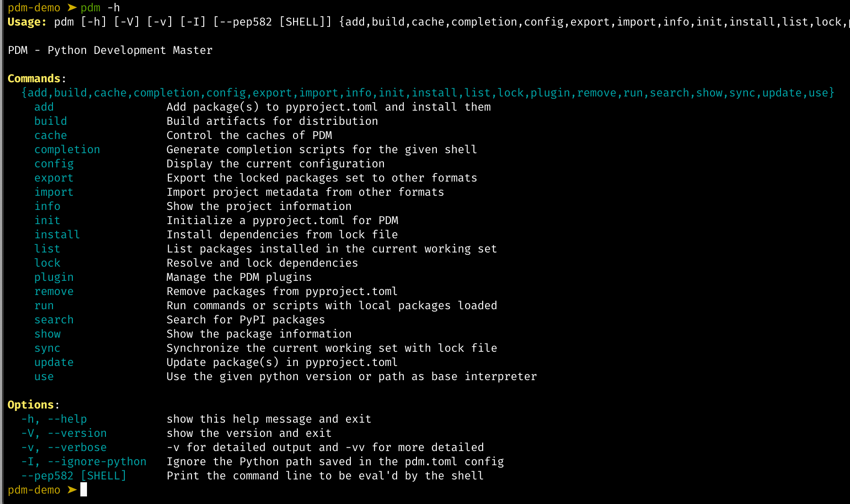Screen dimensions: 850x504
Task: Click the '-I, --ignore-python' option entry
Action: pyautogui.click(x=84, y=461)
